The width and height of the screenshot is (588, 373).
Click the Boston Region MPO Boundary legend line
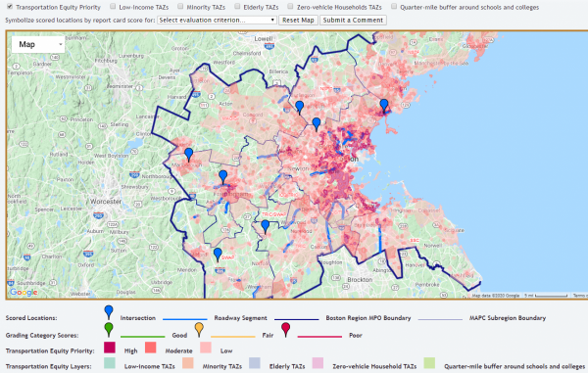click(296, 319)
